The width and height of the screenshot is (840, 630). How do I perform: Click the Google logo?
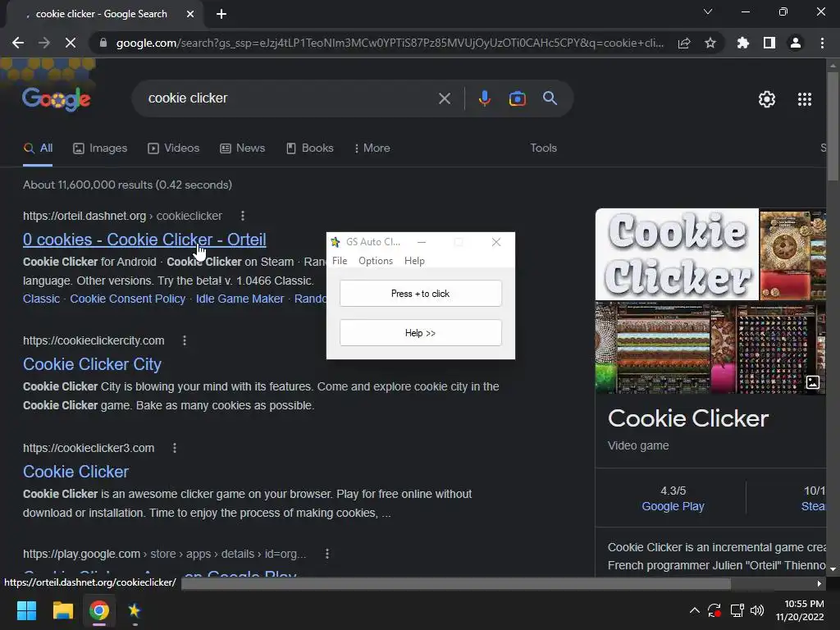(x=57, y=98)
